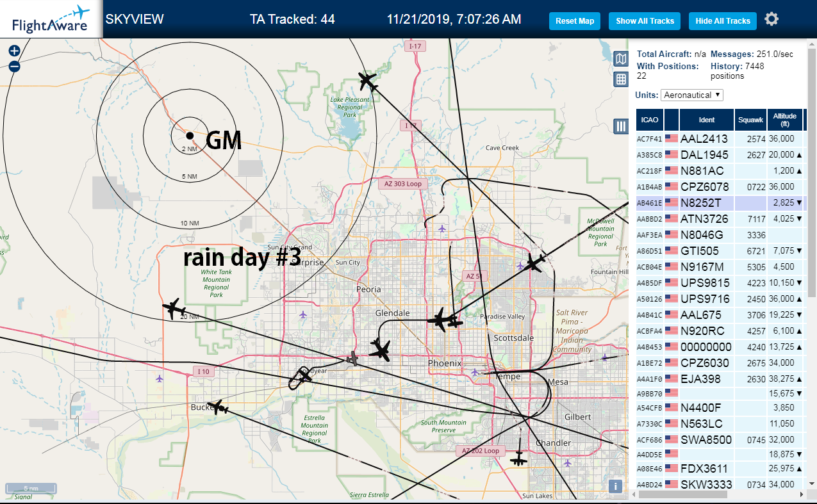Click airport marker southeast of Chandler
The width and height of the screenshot is (817, 504).
[568, 462]
